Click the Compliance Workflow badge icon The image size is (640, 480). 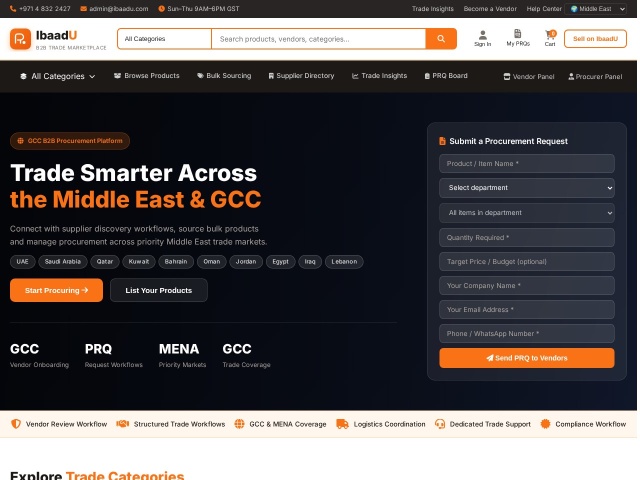(x=545, y=424)
